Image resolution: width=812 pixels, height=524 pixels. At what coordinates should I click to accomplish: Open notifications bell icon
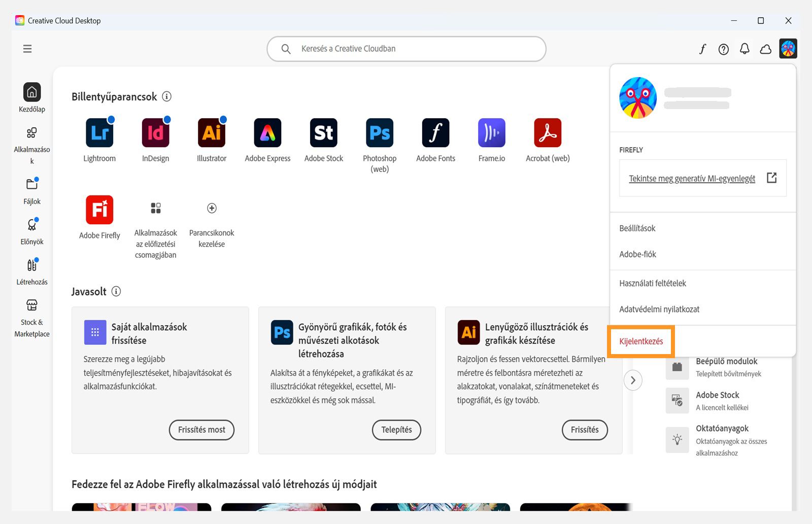tap(745, 49)
